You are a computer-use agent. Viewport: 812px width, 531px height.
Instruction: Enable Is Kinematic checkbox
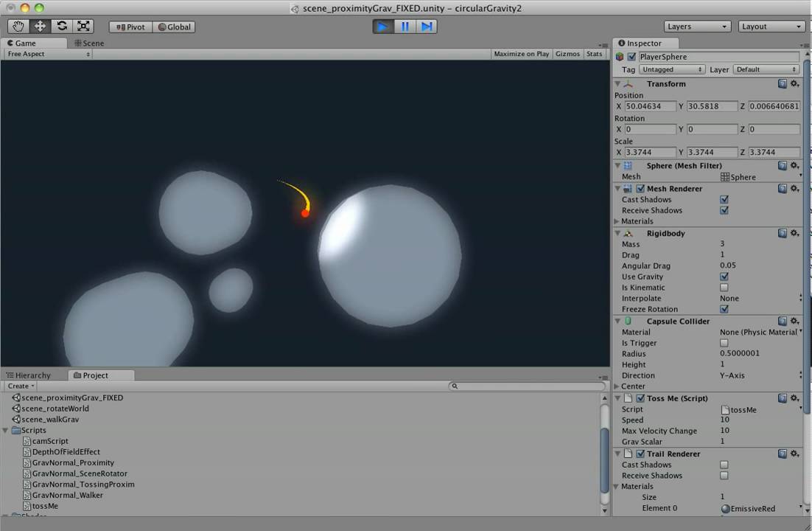click(x=724, y=288)
